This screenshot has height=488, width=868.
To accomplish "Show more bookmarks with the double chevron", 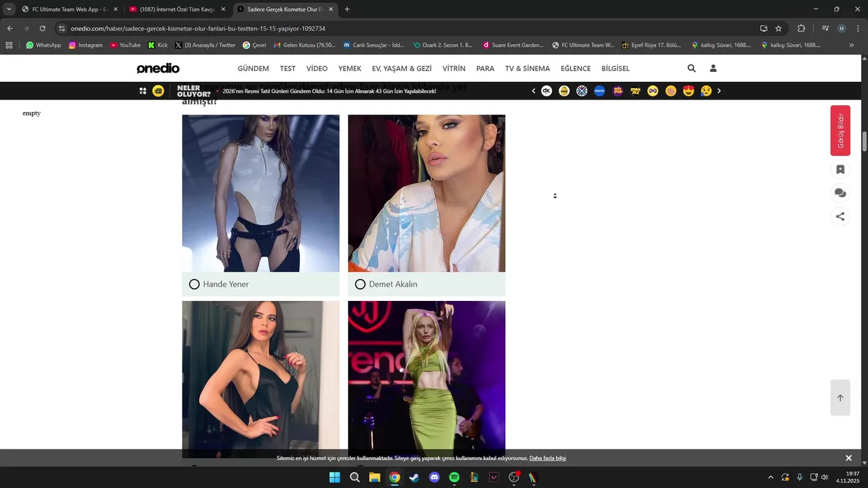I will click(x=852, y=45).
